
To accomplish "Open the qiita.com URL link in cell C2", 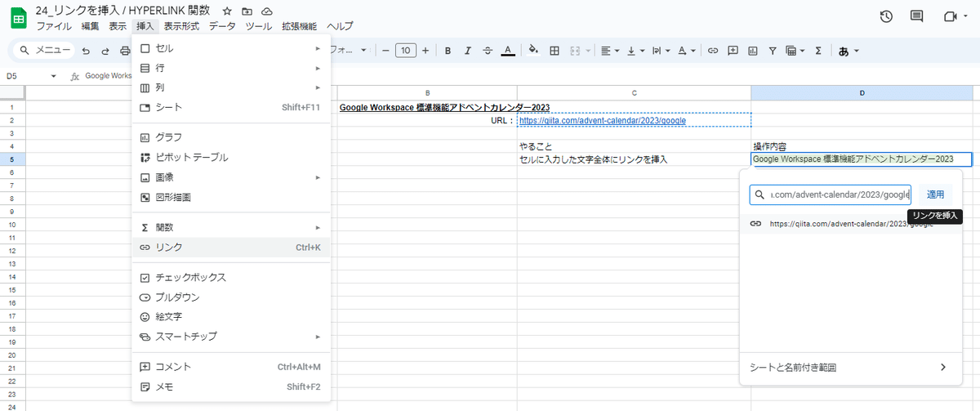I will (x=603, y=120).
